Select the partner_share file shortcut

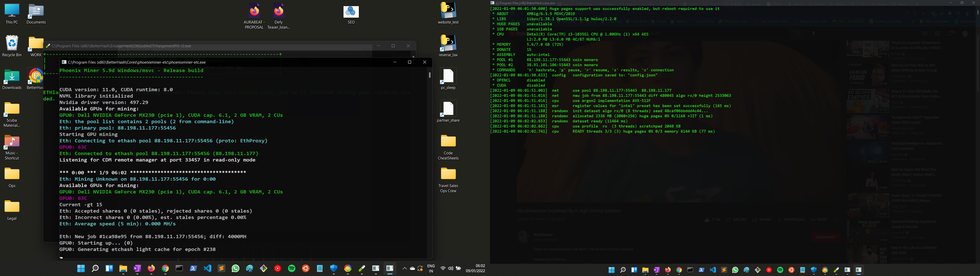(448, 111)
